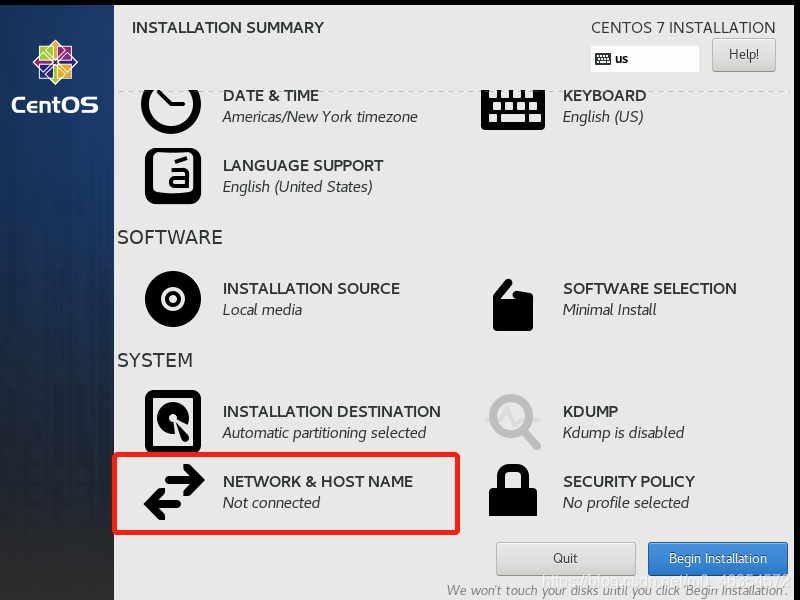Open the Security Policy padlock icon
The width and height of the screenshot is (800, 600).
point(513,490)
